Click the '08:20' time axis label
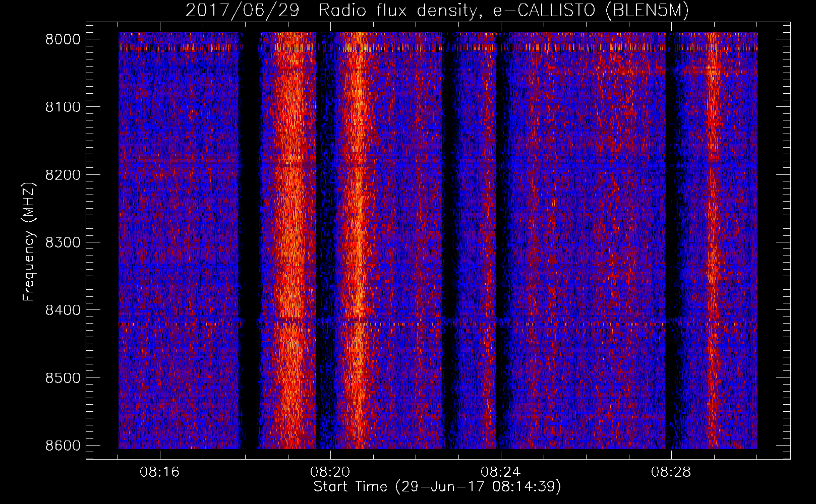 coord(330,472)
